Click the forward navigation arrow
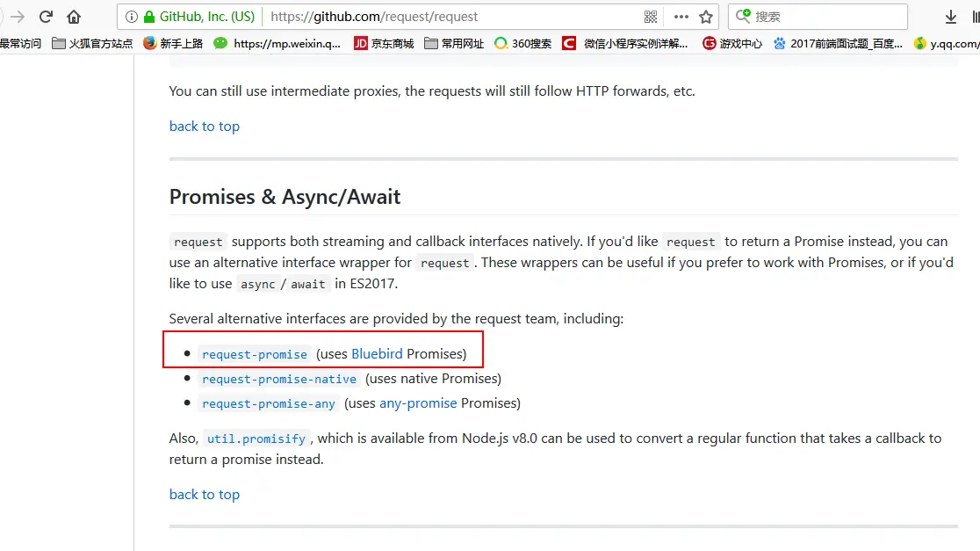The width and height of the screenshot is (980, 551). tap(18, 17)
